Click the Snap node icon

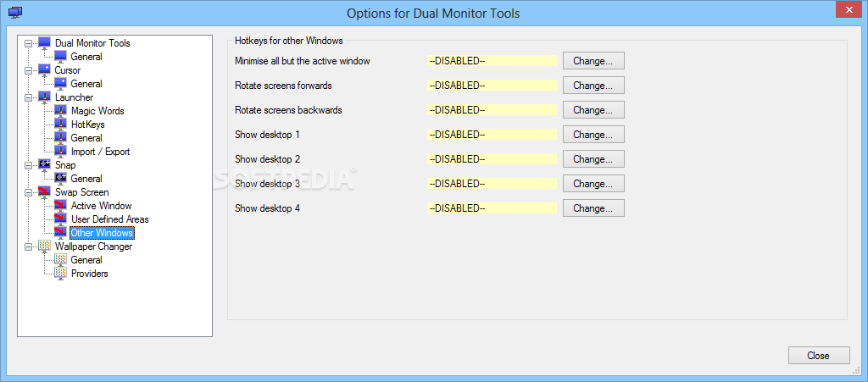pyautogui.click(x=44, y=165)
